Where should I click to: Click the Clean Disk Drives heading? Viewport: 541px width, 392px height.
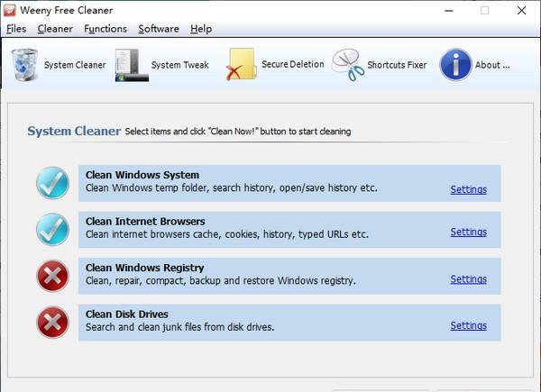coord(126,315)
